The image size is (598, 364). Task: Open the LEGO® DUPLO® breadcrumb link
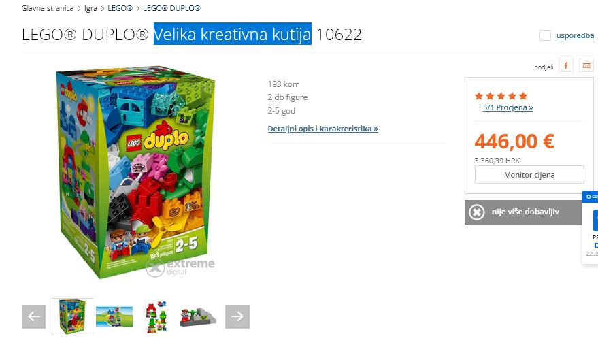pos(171,8)
